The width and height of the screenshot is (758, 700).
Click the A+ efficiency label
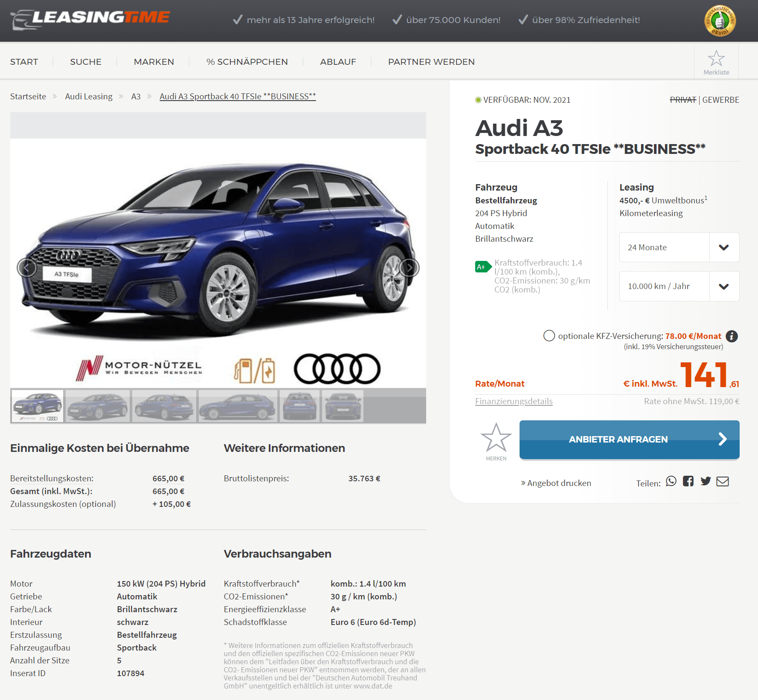pos(483,267)
